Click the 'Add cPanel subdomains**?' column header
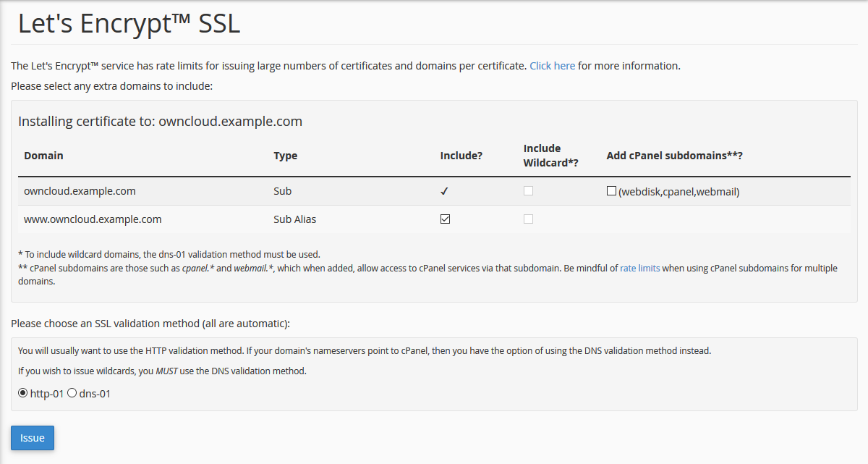 click(674, 156)
